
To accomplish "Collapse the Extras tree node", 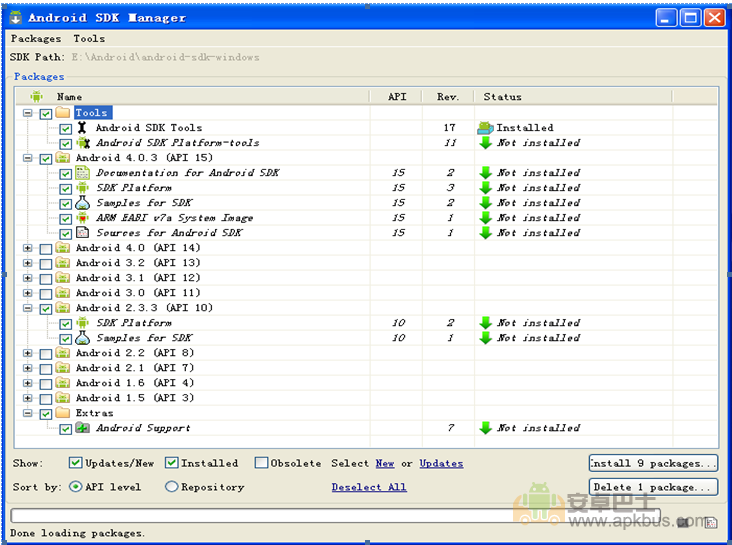I will tap(28, 413).
